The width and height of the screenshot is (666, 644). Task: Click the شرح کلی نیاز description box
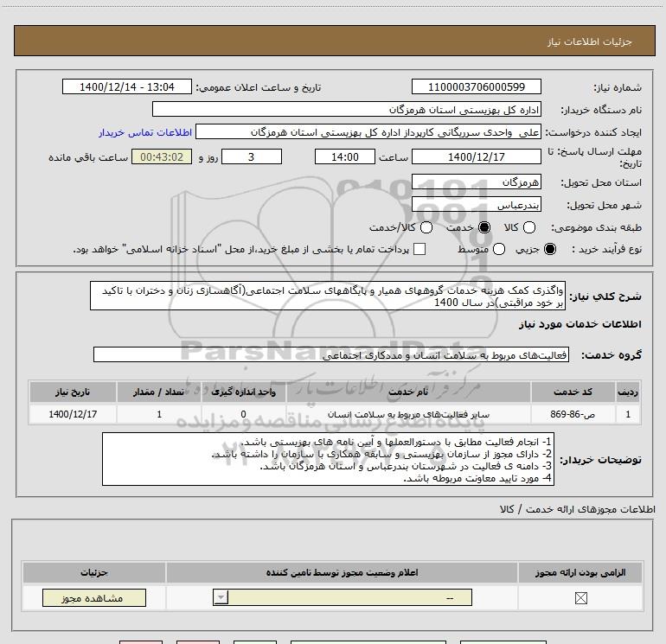328,296
